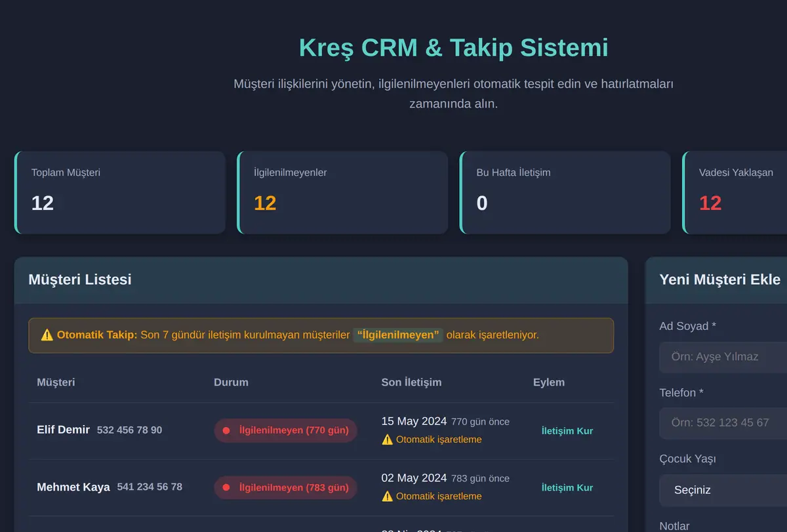The image size is (787, 532).
Task: Click the Müşteri Listesi panel heading
Action: point(80,279)
